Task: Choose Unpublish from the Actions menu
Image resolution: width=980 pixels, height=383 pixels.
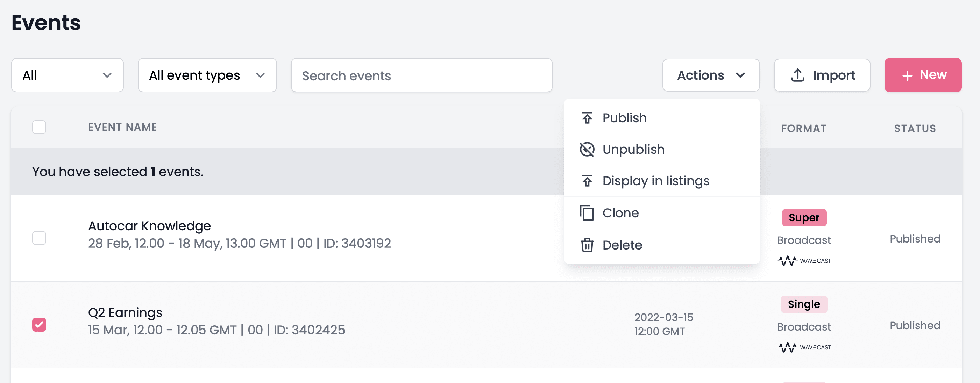Action: (x=662, y=150)
